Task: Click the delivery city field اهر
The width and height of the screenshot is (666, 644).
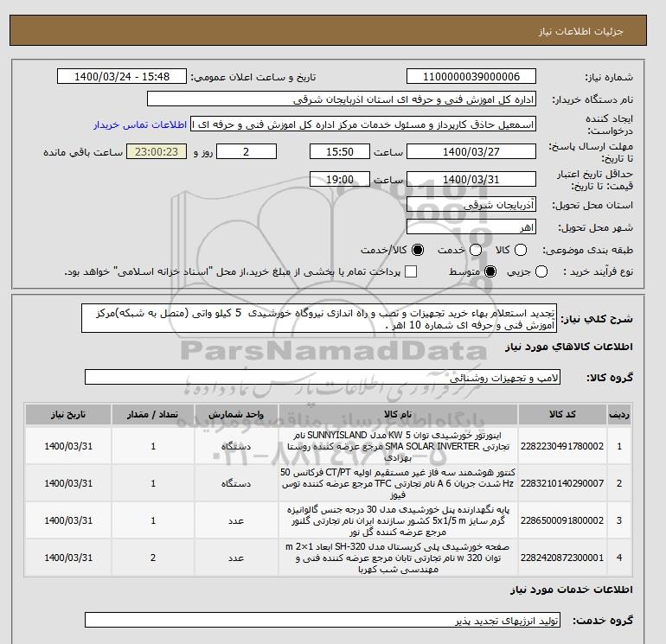Action: click(x=471, y=227)
